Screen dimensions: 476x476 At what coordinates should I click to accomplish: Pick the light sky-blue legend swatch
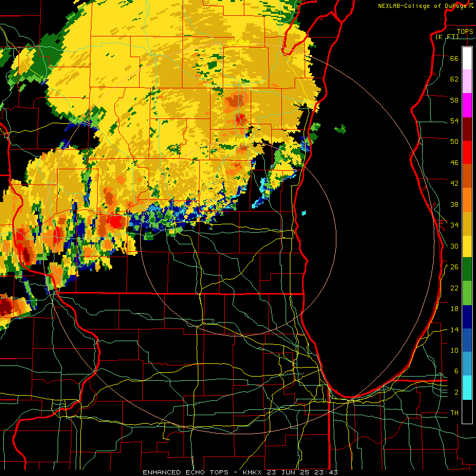pyautogui.click(x=467, y=364)
